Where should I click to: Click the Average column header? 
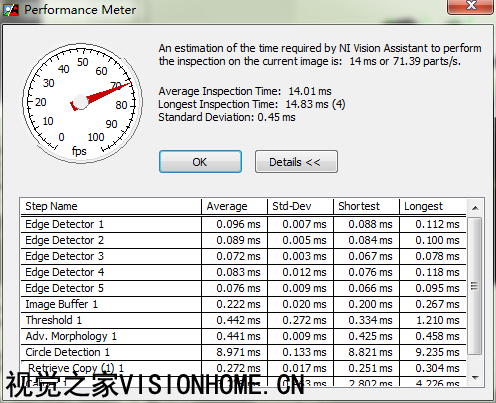pos(234,206)
